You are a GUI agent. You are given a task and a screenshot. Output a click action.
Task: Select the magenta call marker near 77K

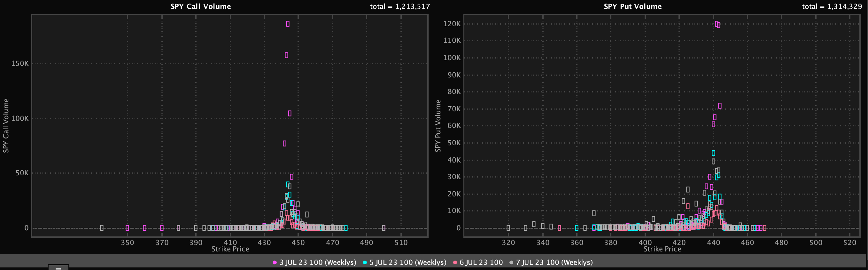click(x=285, y=143)
